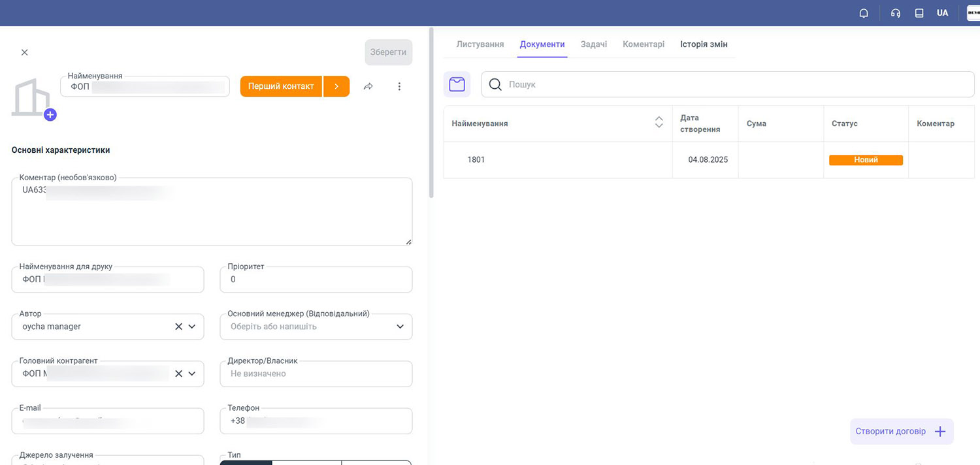980x465 pixels.
Task: Expand the Основний менеджер dropdown
Action: pos(400,327)
